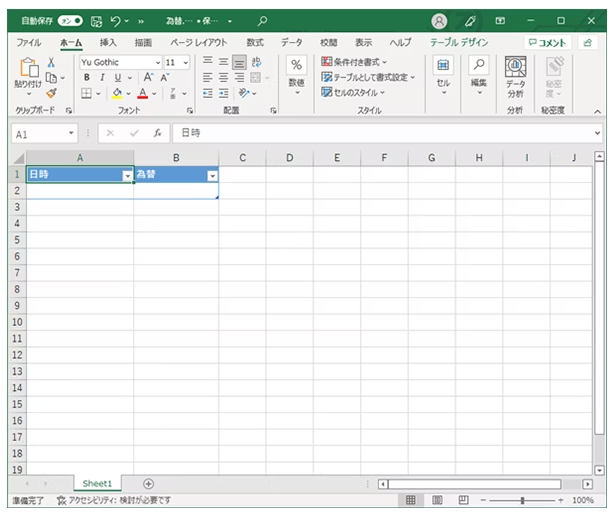
Task: Open the 編集 editing button
Action: tap(479, 76)
